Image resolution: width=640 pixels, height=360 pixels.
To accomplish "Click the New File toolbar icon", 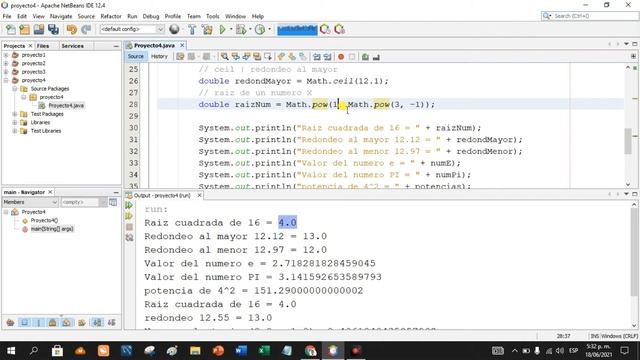I will 11,29.
